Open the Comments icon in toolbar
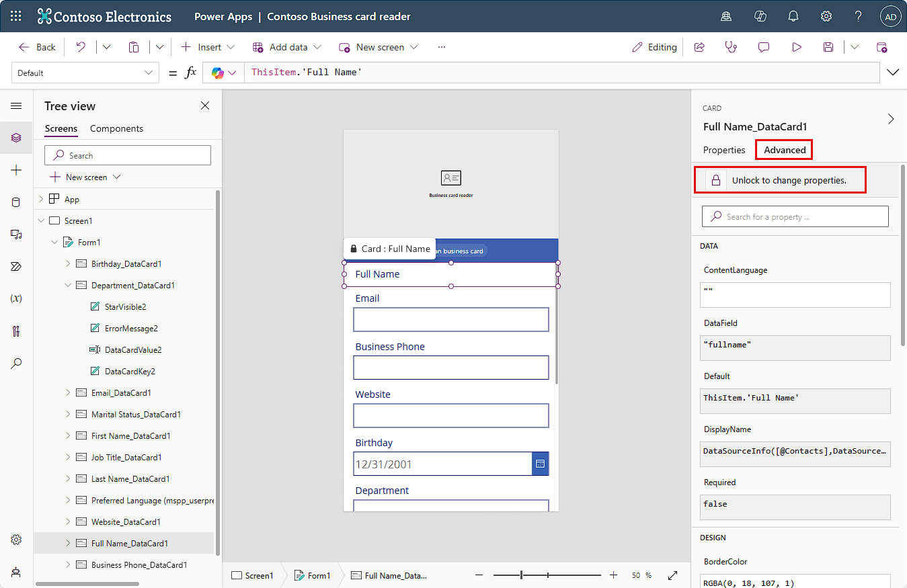Image resolution: width=907 pixels, height=588 pixels. click(764, 47)
